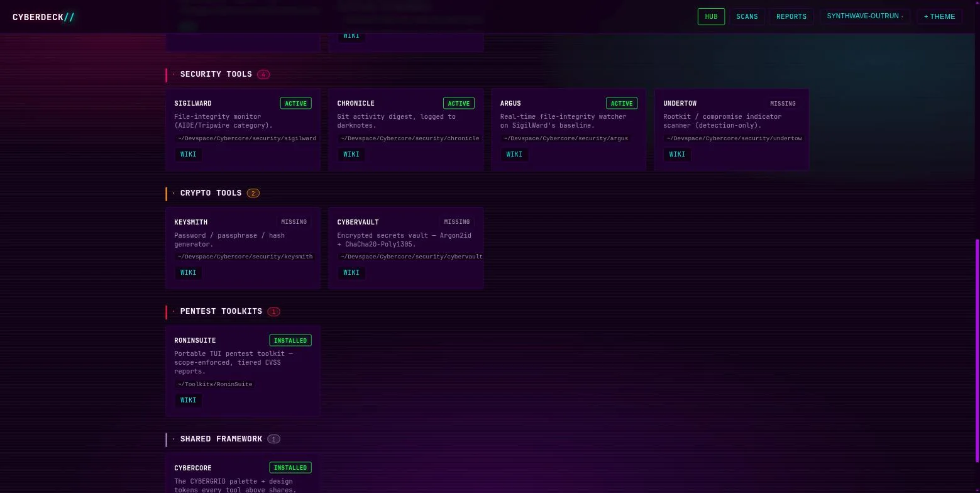Click the count badge beside SECURITY TOOLS
This screenshot has width=980, height=493.
[263, 75]
